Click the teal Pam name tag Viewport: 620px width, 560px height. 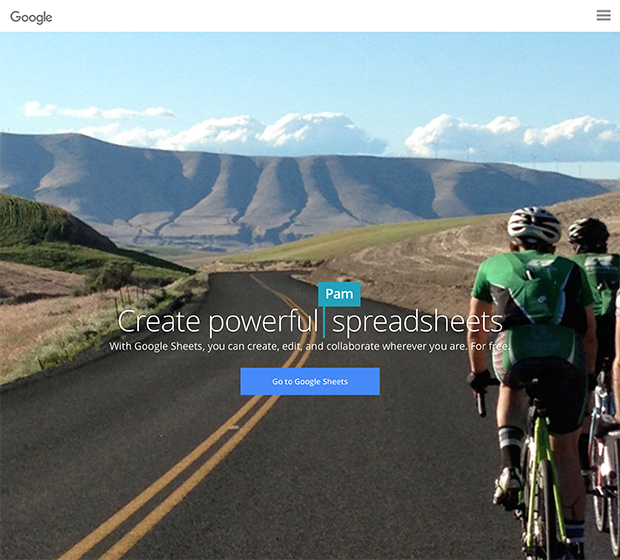(x=339, y=294)
